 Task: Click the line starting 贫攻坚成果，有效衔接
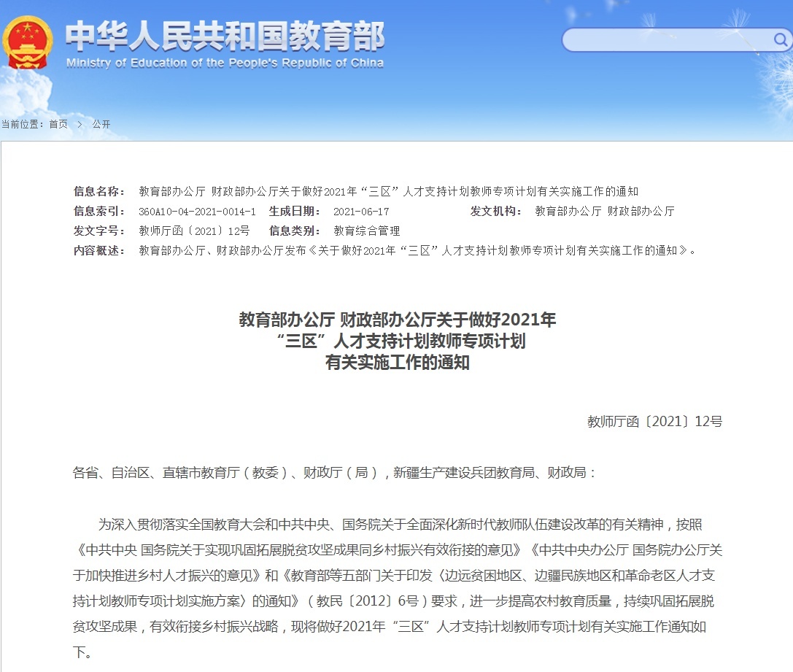tap(390, 627)
